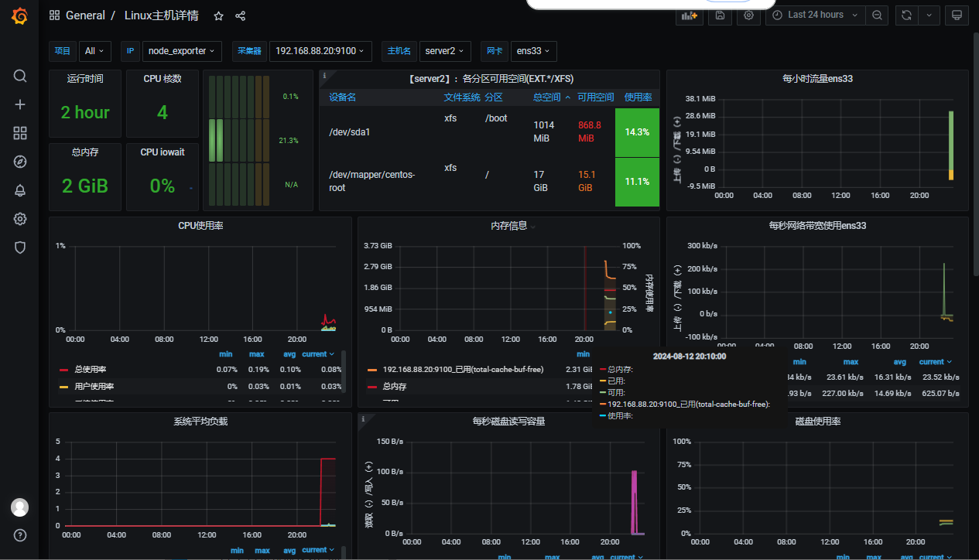Image resolution: width=979 pixels, height=560 pixels.
Task: Click the General breadcrumb link
Action: [84, 15]
